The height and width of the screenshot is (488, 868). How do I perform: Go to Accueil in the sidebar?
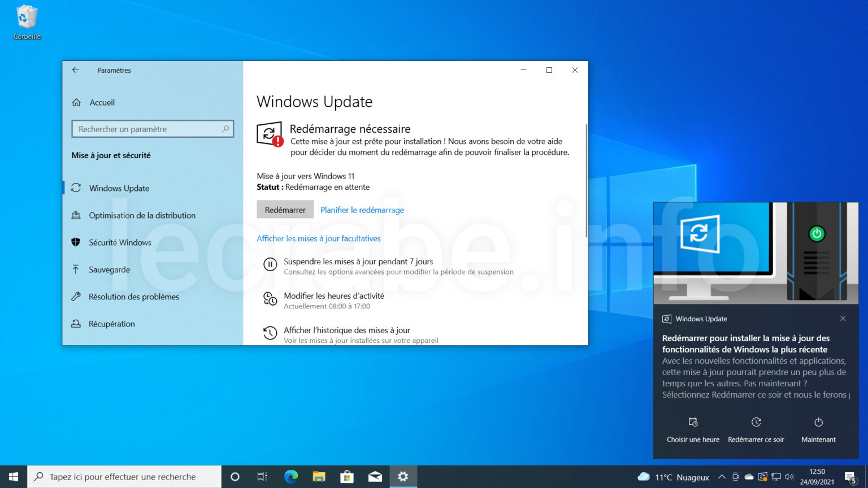[x=102, y=102]
